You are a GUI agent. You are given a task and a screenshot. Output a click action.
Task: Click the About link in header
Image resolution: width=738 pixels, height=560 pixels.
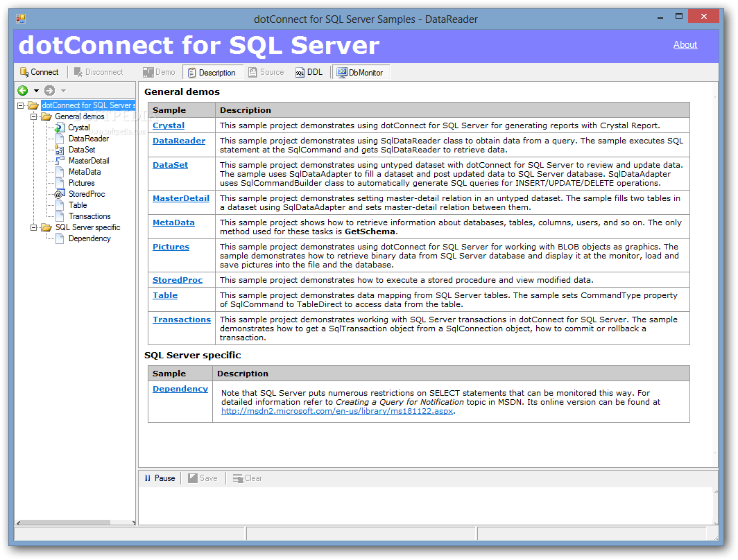tap(685, 44)
